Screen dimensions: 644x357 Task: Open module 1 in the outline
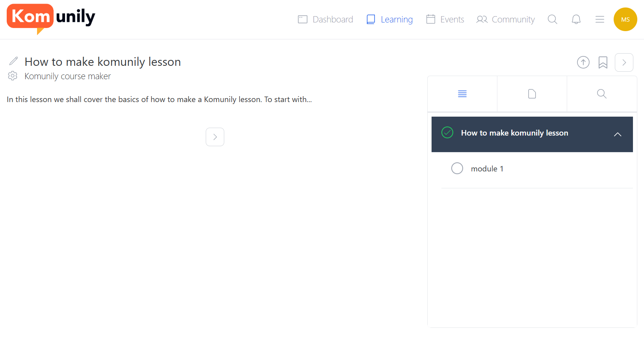point(487,169)
